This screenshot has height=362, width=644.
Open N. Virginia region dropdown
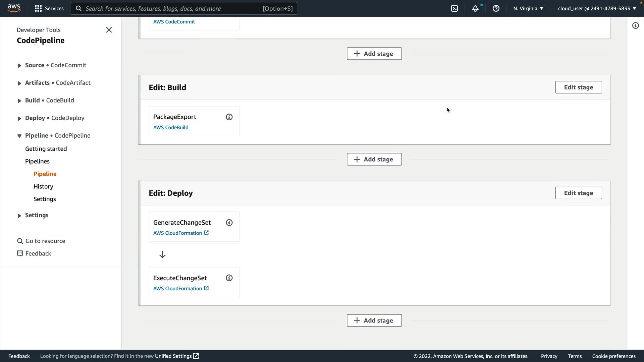[x=528, y=8]
